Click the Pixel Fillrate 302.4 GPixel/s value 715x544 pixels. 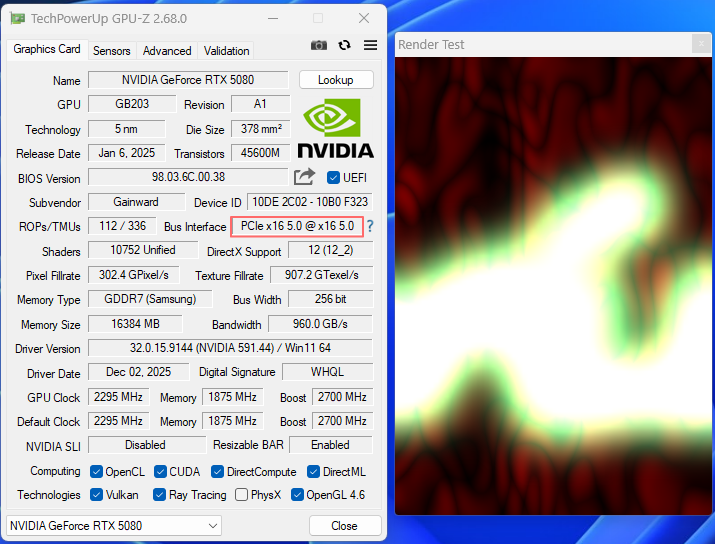pos(134,275)
